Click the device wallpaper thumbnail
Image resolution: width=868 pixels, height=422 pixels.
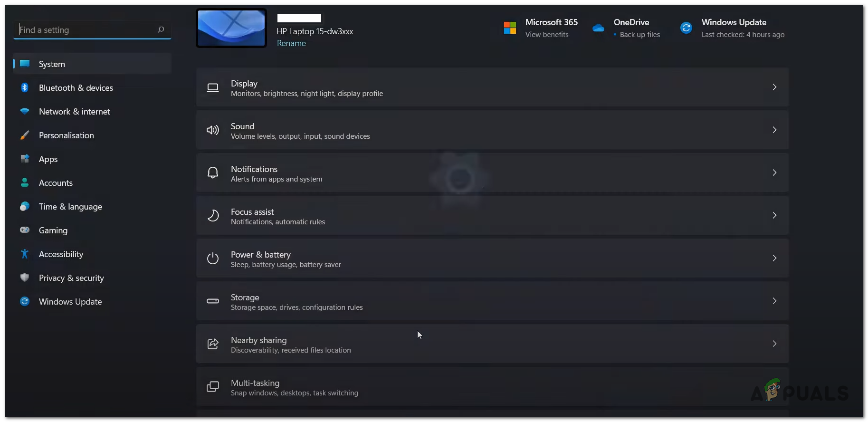tap(231, 28)
